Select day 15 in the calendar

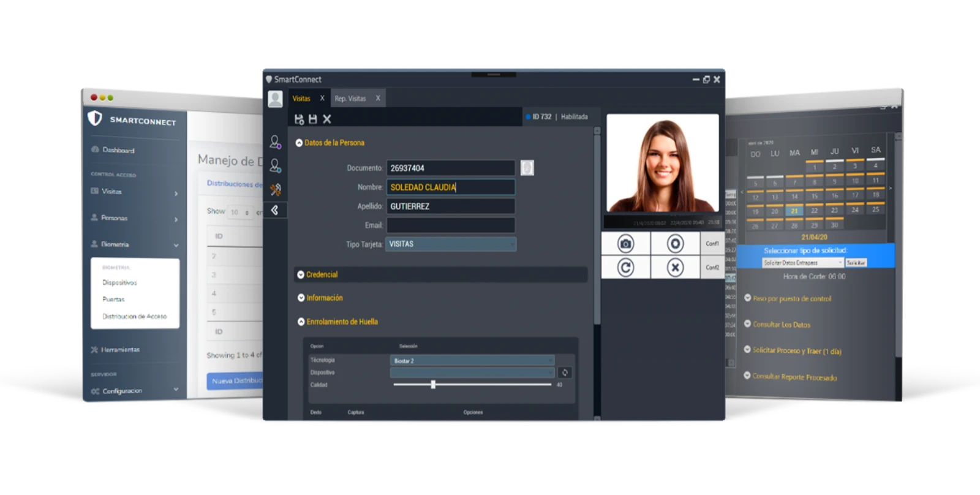click(x=814, y=197)
